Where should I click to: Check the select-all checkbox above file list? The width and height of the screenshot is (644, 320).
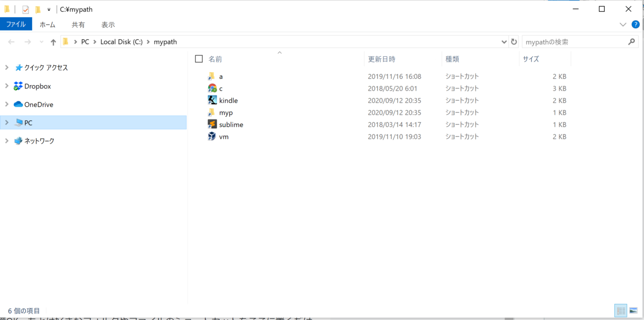[198, 59]
